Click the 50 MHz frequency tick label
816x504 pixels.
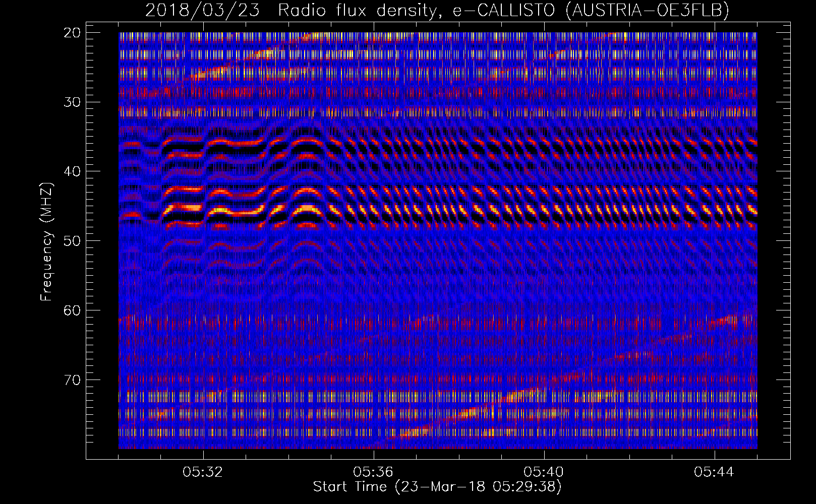click(73, 241)
